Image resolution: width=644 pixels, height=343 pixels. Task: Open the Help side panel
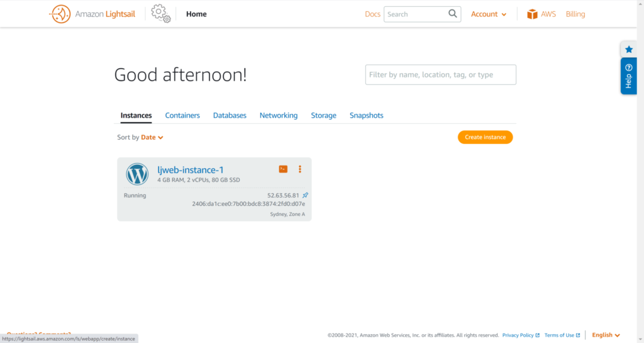click(x=629, y=76)
